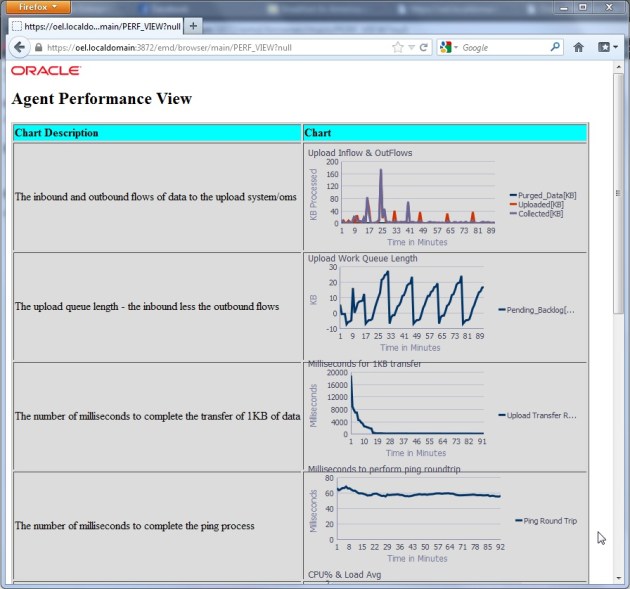Open the bookmarks menu button

[x=607, y=47]
